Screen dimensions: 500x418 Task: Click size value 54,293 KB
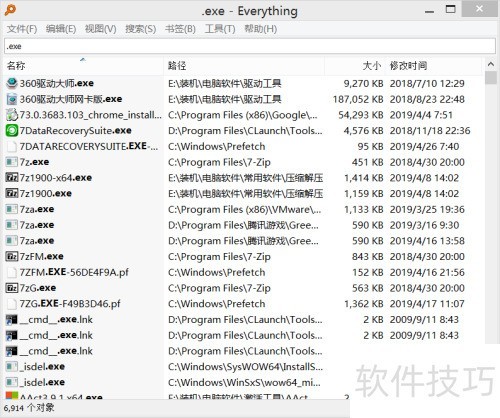click(x=361, y=115)
